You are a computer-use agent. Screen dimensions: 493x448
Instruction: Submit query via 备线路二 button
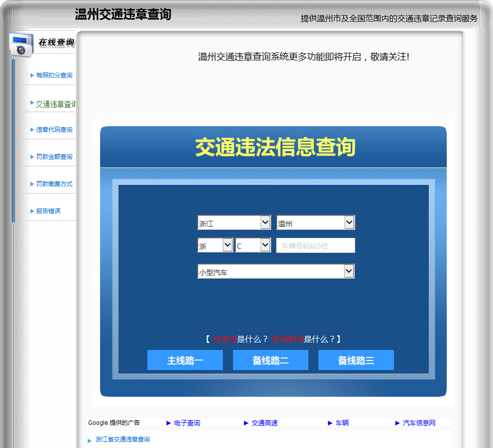[x=271, y=360]
